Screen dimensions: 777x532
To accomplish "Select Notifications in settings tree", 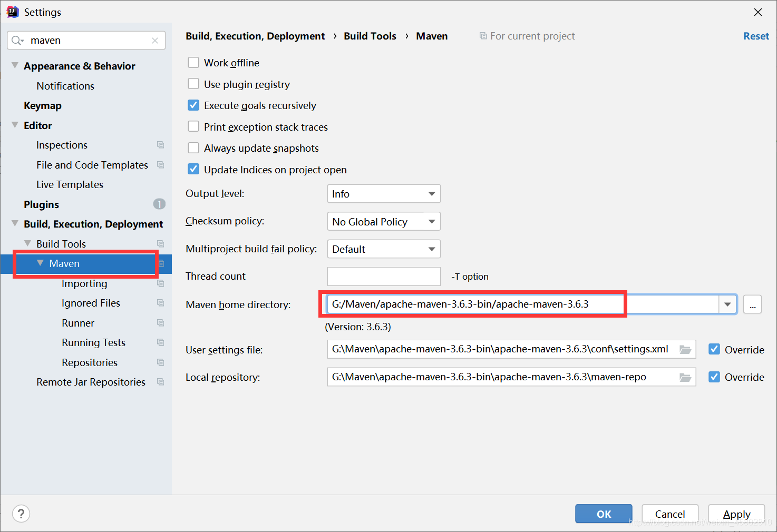I will click(65, 86).
